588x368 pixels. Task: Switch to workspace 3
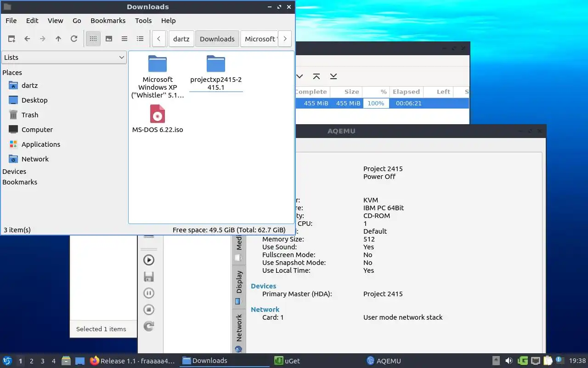pos(42,361)
